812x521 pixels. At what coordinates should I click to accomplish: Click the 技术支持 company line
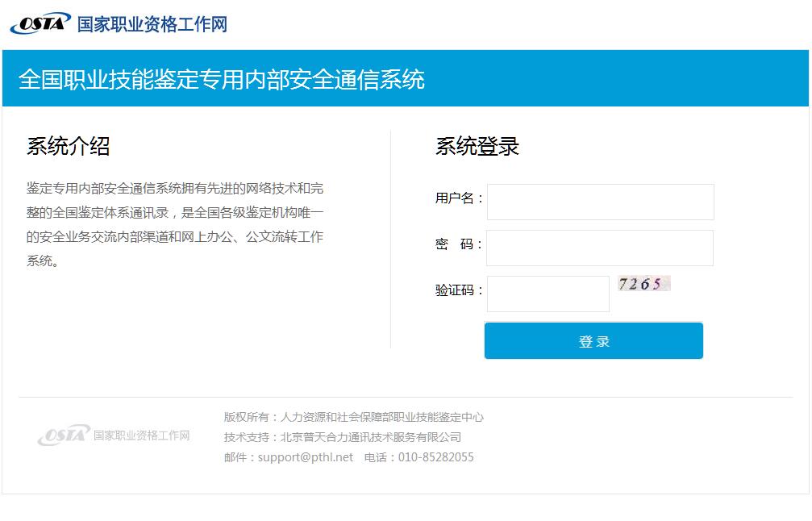point(343,437)
